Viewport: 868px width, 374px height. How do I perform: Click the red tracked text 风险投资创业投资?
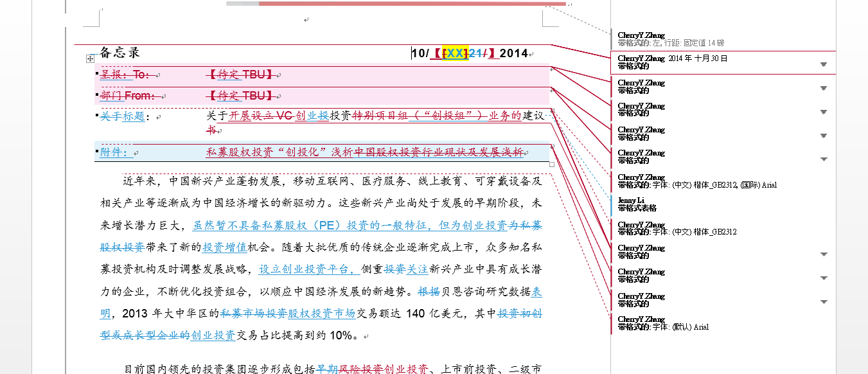(384, 370)
